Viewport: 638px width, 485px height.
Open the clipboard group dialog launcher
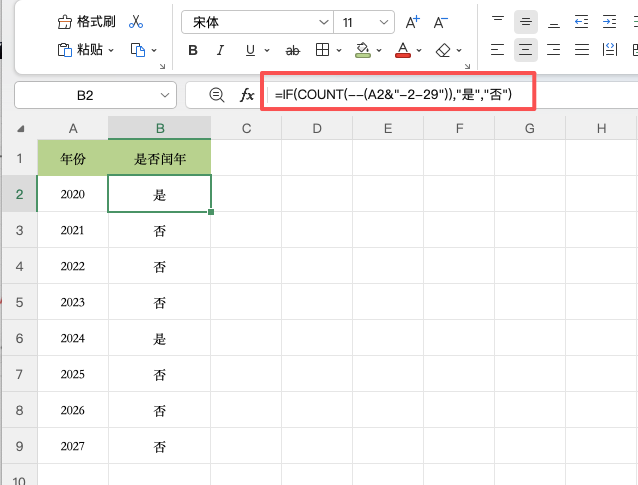click(x=162, y=66)
